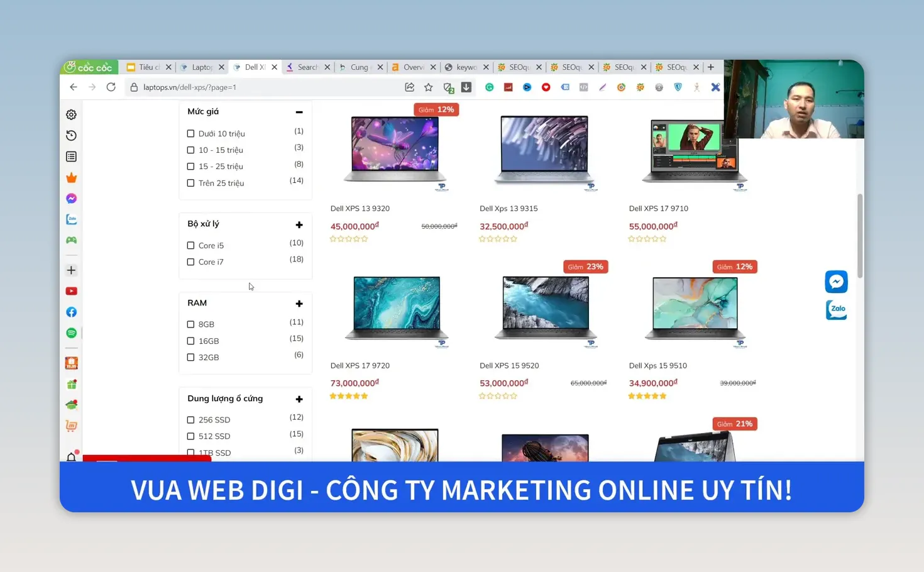Open the Dell Xps 13 9315 product link
This screenshot has width=924, height=572.
click(x=509, y=209)
